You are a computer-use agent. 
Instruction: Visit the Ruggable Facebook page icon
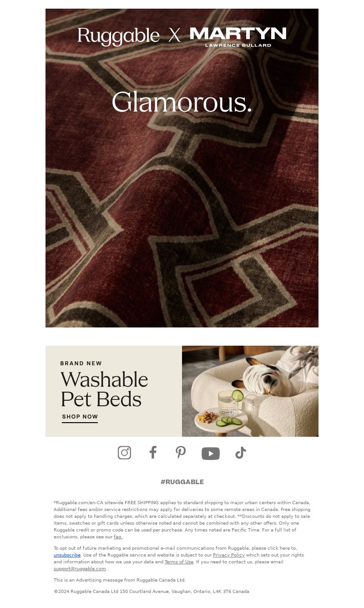(153, 453)
